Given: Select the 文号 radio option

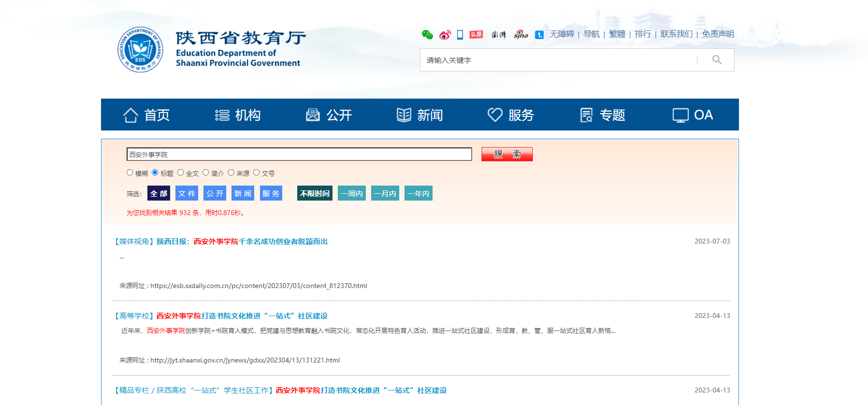Looking at the screenshot, I should (257, 173).
